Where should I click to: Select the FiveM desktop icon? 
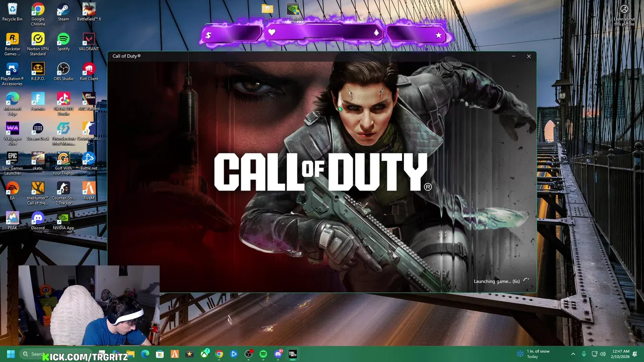(89, 191)
